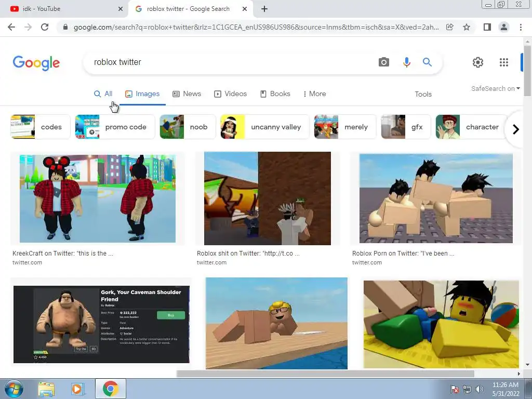Image resolution: width=532 pixels, height=399 pixels.
Task: Click the browser address bar URL
Action: 256,27
